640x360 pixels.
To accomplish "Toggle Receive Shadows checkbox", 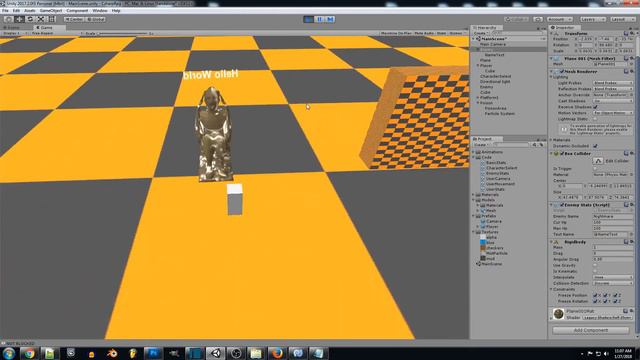I will [595, 107].
